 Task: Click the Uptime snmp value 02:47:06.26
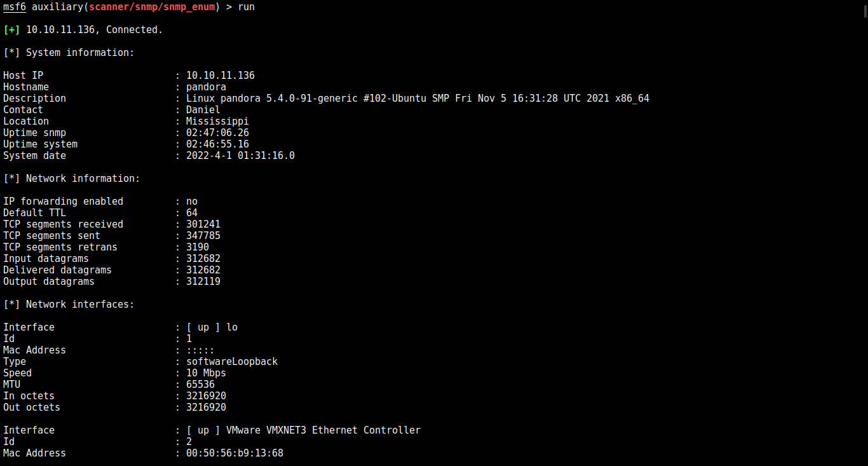coord(217,133)
